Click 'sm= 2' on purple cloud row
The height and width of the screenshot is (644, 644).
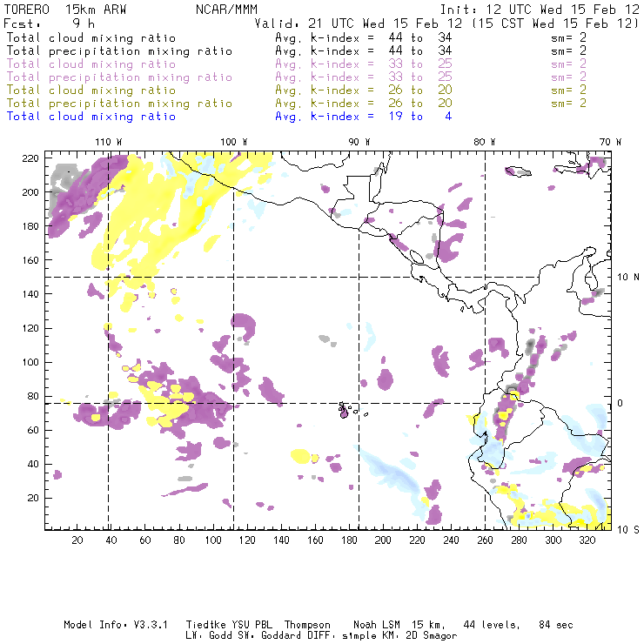[x=568, y=64]
